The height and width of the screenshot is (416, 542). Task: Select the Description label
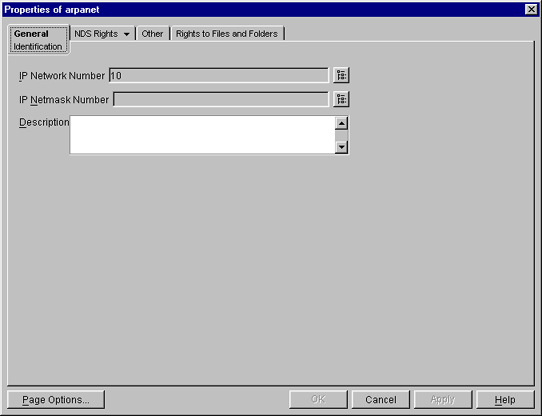[44, 122]
